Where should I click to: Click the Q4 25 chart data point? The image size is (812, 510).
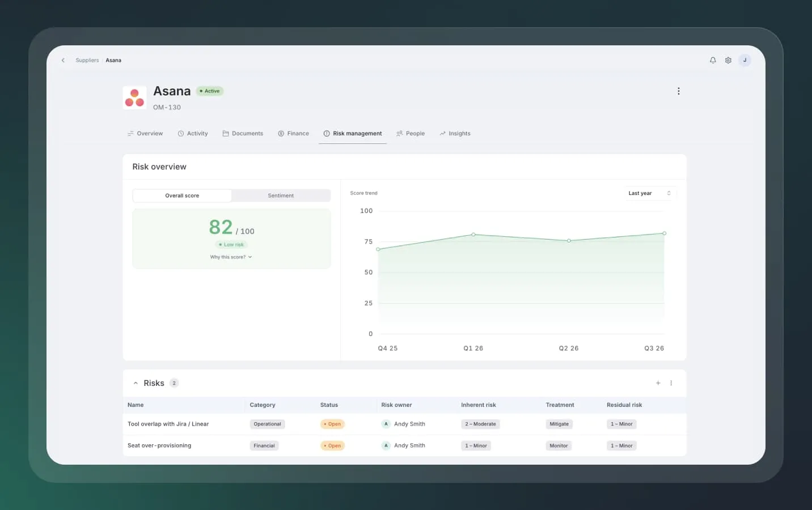point(378,249)
